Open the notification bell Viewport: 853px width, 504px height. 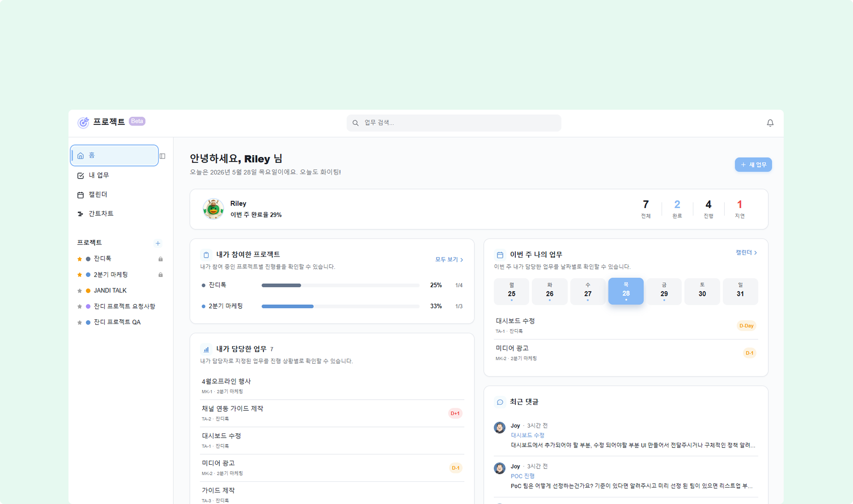coord(770,123)
